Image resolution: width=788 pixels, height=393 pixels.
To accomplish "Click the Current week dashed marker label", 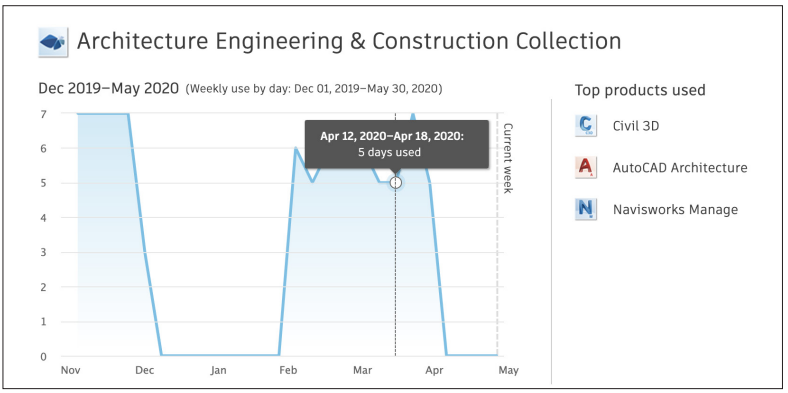I will coord(508,158).
